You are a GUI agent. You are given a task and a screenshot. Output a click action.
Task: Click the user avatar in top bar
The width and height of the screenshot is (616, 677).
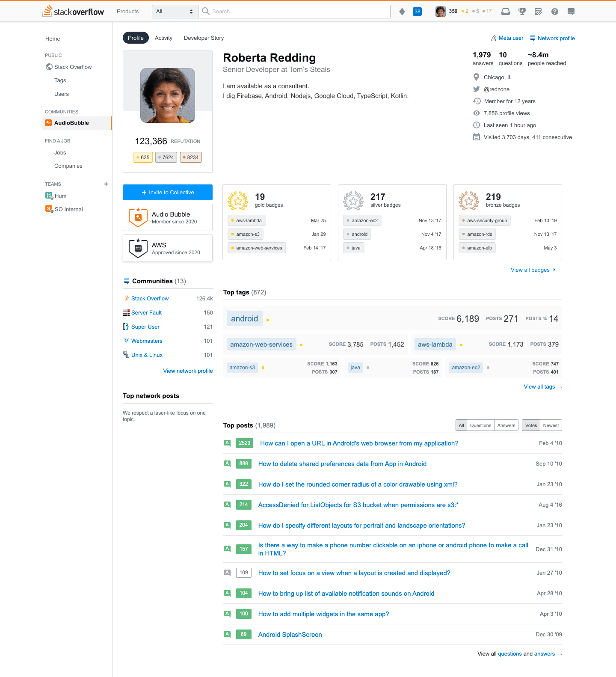(x=441, y=12)
